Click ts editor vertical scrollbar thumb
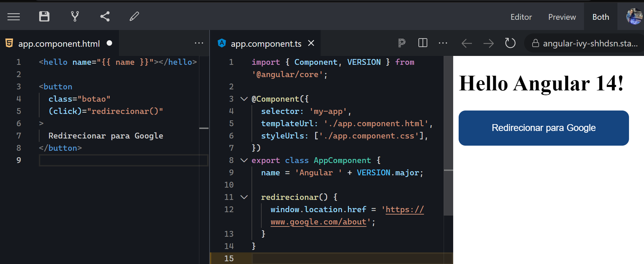This screenshot has width=644, height=264. (x=448, y=136)
